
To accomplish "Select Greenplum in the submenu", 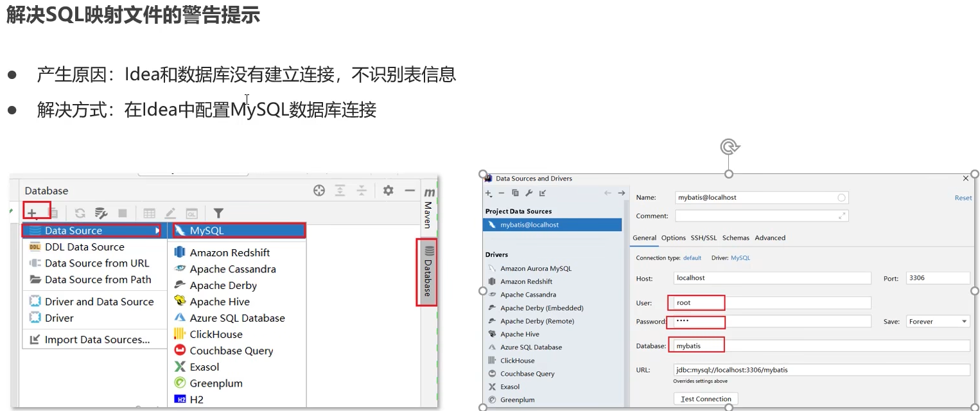I will (x=238, y=383).
